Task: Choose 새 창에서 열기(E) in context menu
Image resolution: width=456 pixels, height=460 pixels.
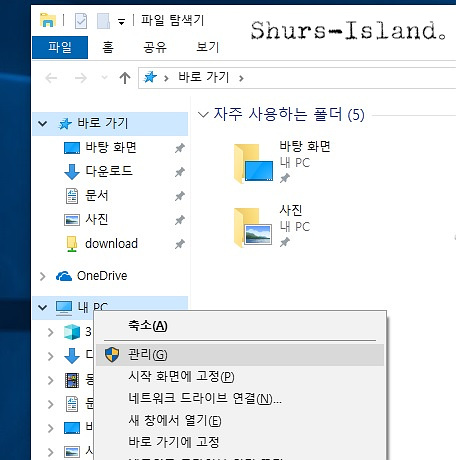Action: pyautogui.click(x=240, y=420)
